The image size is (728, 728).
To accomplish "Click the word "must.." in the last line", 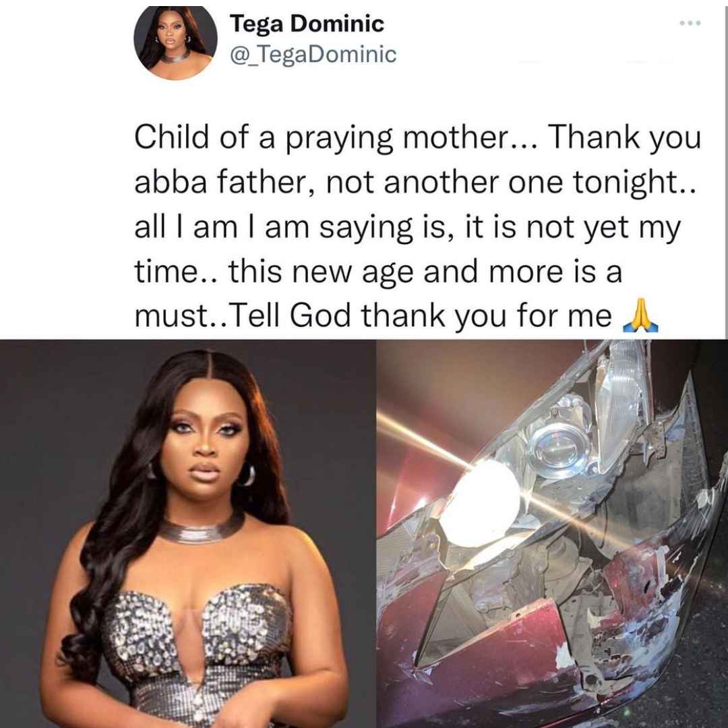I will (181, 317).
